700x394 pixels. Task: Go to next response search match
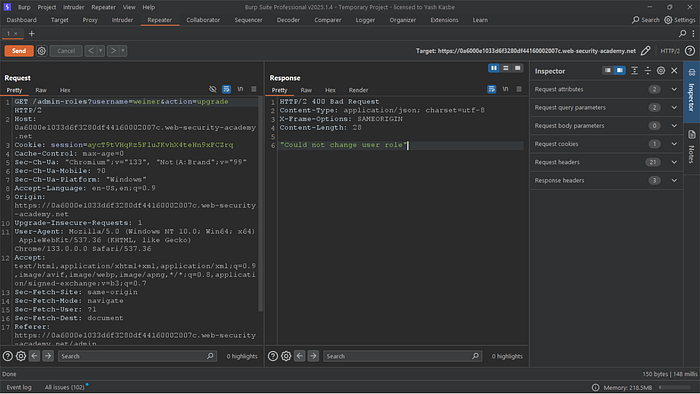313,356
